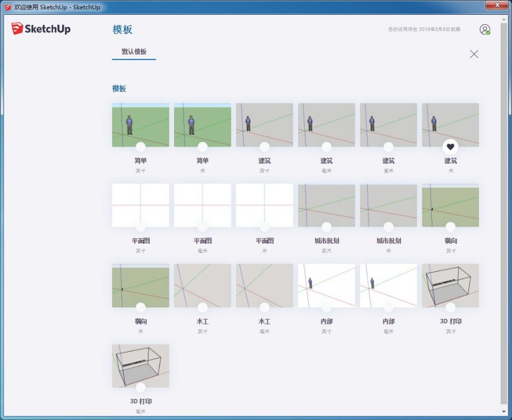Favorite the 3D 打印 英寸 template
This screenshot has height=420, width=512.
(x=451, y=307)
